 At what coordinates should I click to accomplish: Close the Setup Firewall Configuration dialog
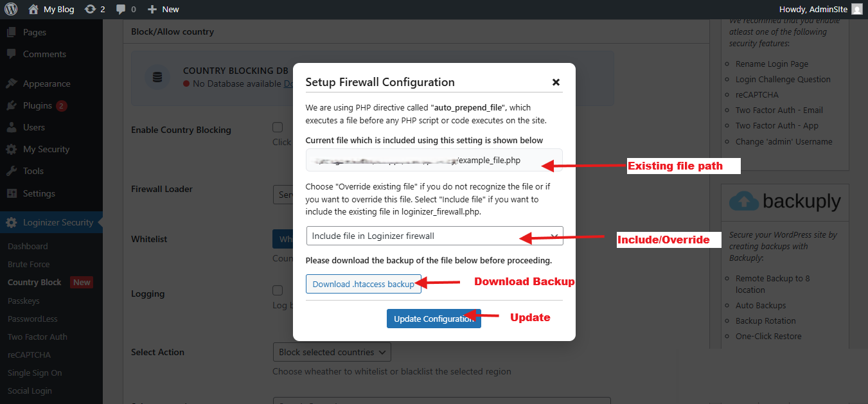click(556, 82)
